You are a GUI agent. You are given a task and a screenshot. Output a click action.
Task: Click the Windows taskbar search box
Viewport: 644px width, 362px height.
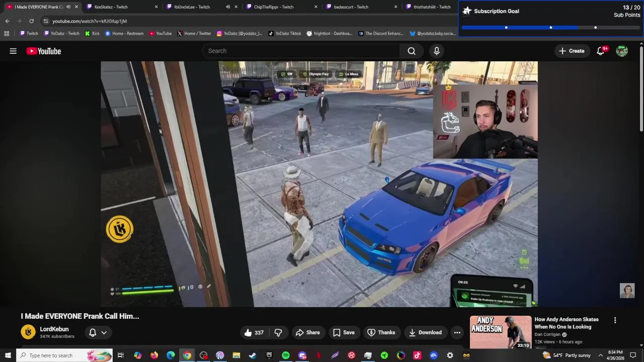click(x=64, y=355)
